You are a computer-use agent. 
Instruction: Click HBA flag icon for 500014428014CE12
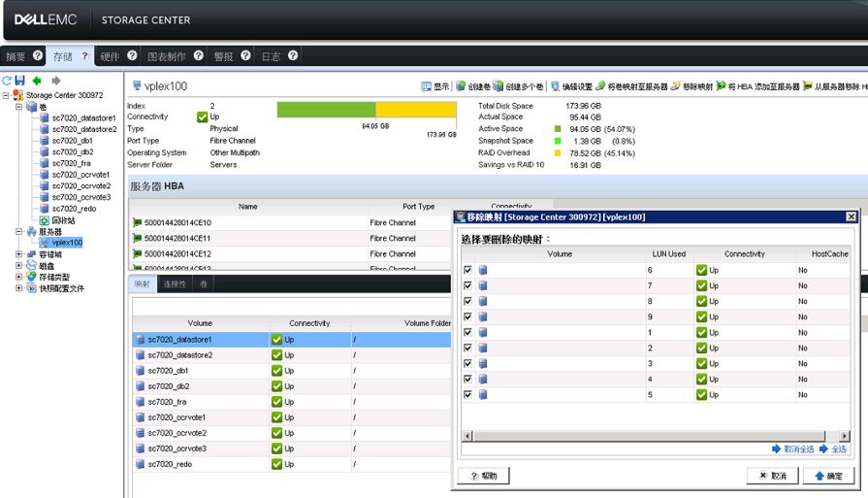pos(137,253)
